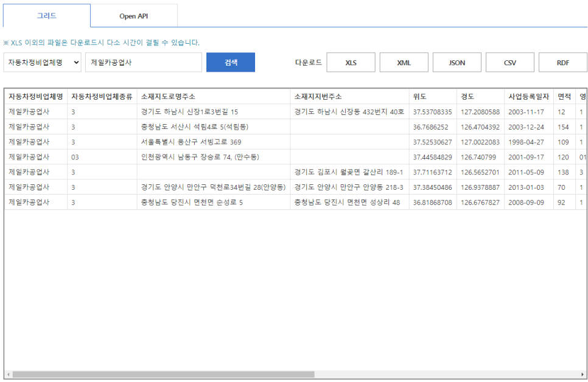Download data as CSV

510,62
